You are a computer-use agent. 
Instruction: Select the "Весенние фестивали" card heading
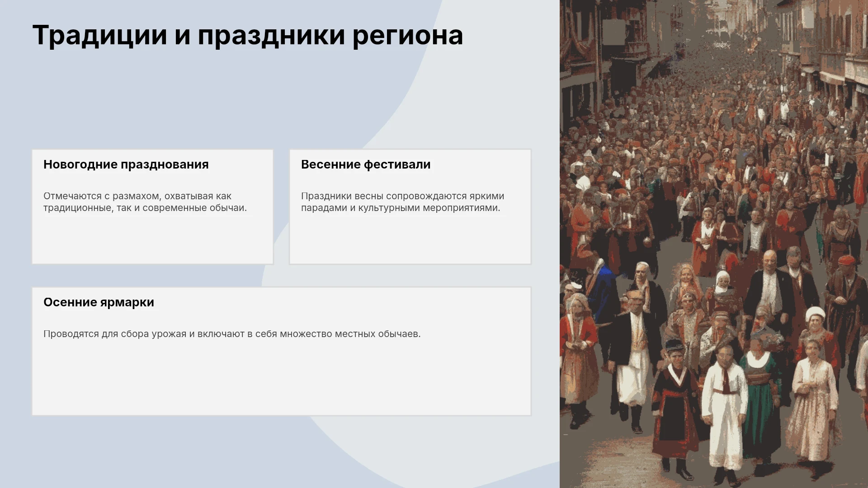(366, 164)
